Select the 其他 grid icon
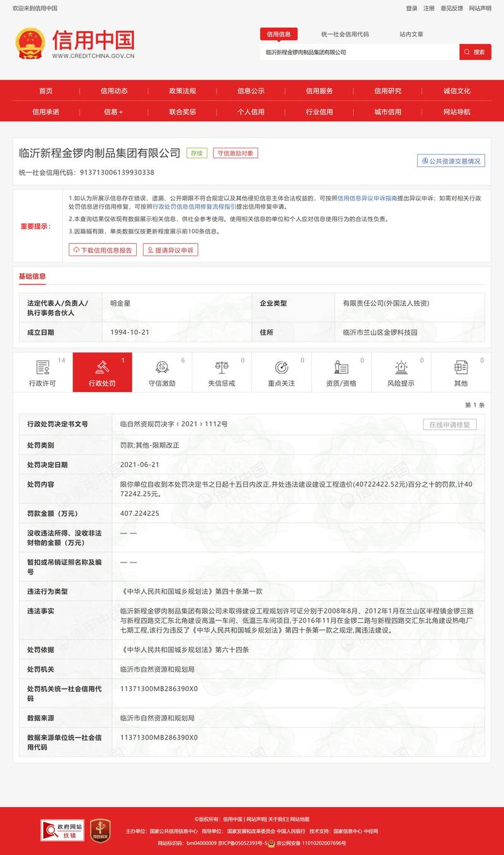The height and width of the screenshot is (855, 504). coord(461,367)
